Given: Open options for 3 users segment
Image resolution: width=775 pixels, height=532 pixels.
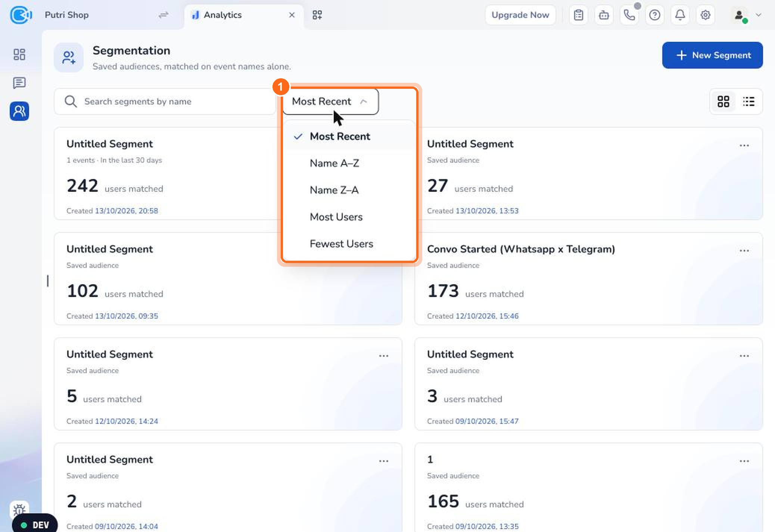Looking at the screenshot, I should tap(744, 356).
